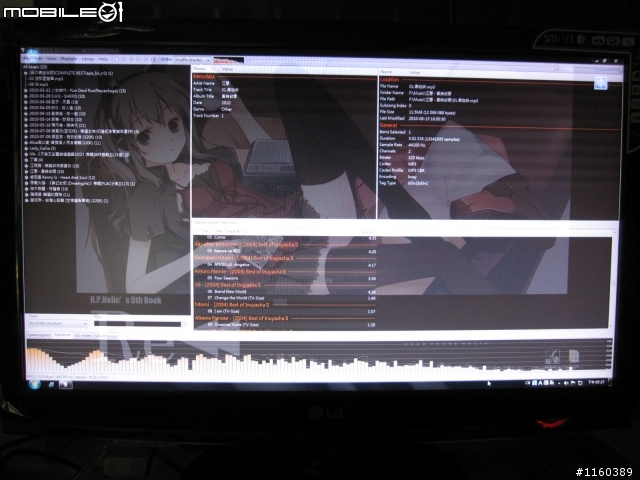Screen dimensions: 640x480
Task: Click the Sample Rate 44100 Hz row
Action: coord(499,145)
